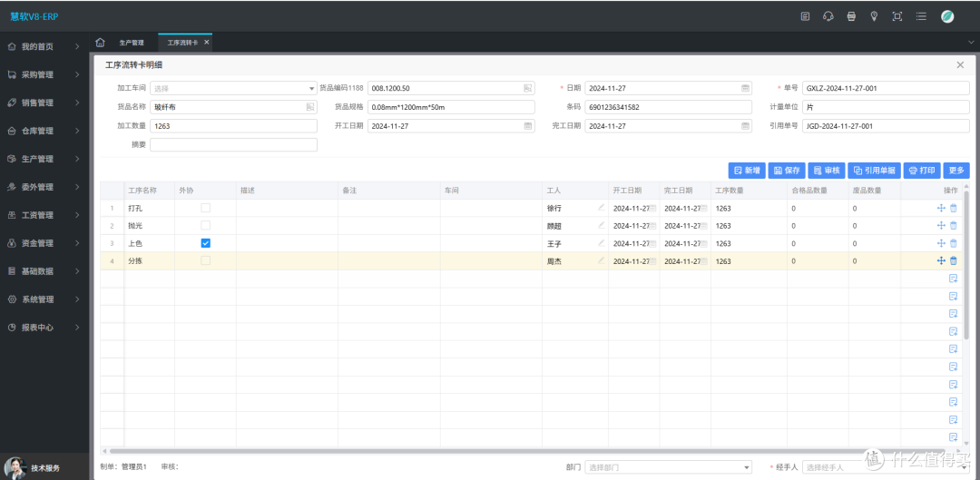The image size is (980, 480).
Task: Click the 新增 button
Action: pos(747,170)
